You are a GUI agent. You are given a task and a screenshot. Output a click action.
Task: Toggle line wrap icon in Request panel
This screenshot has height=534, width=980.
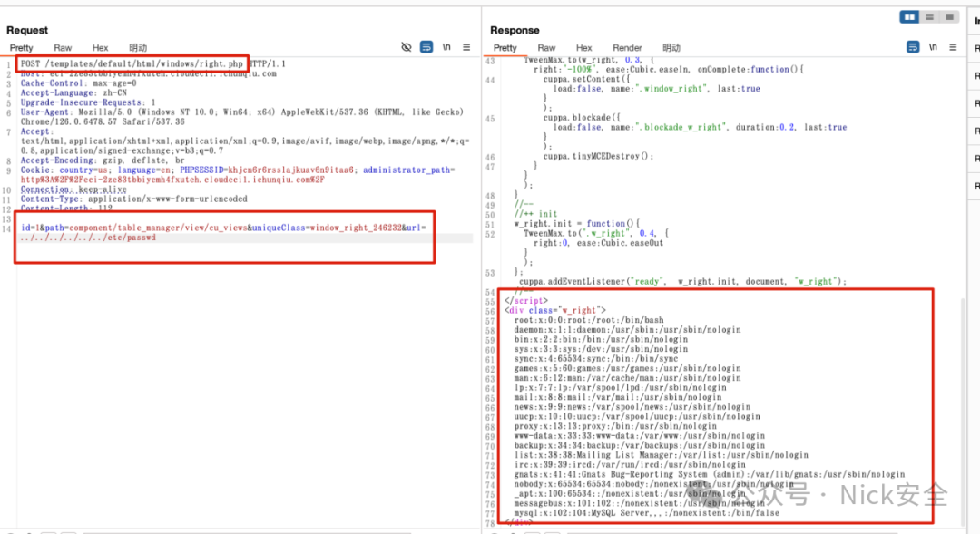point(426,47)
